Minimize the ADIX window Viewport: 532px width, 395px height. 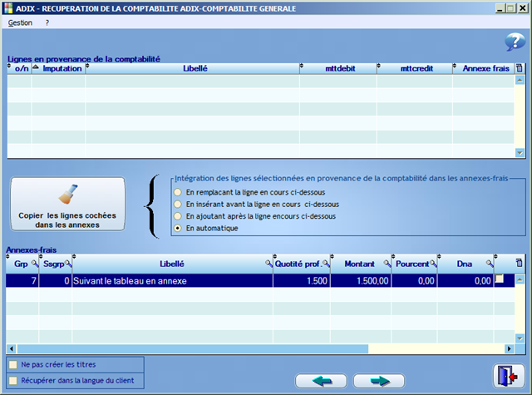(500, 8)
